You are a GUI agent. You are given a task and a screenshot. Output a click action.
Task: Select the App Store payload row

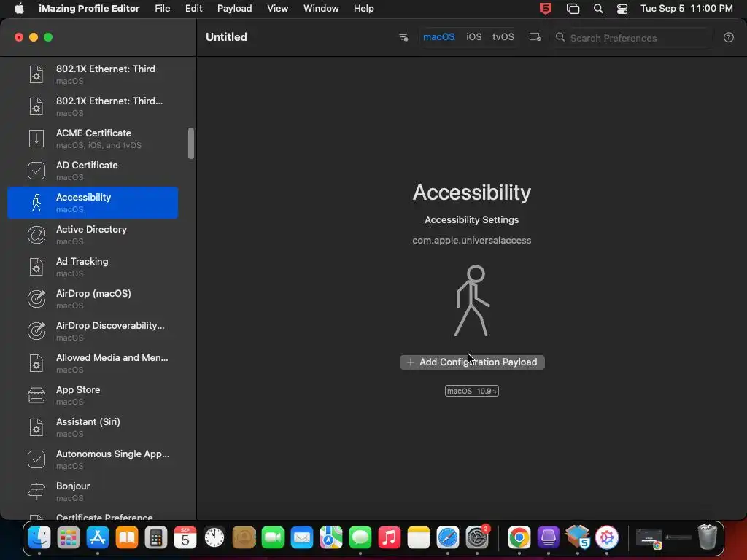click(93, 395)
